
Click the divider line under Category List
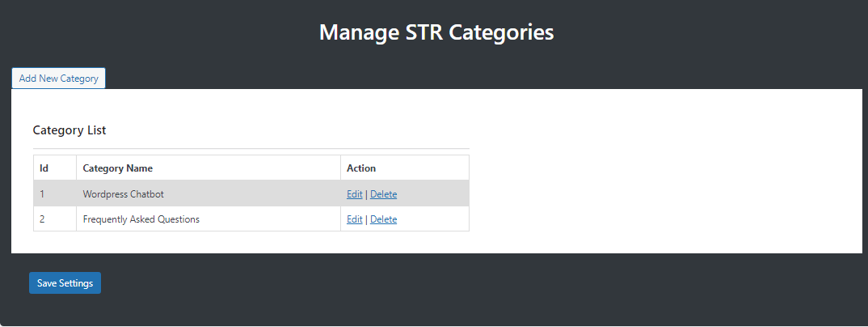(x=251, y=149)
